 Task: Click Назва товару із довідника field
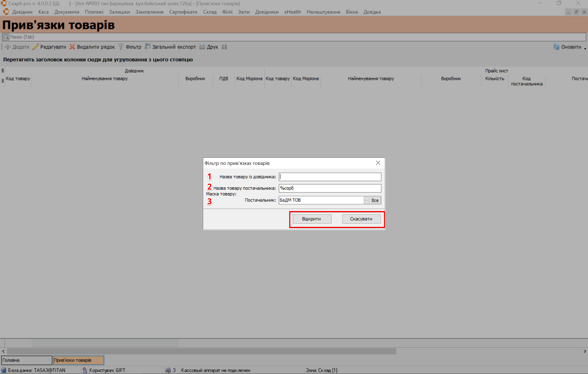tap(330, 177)
